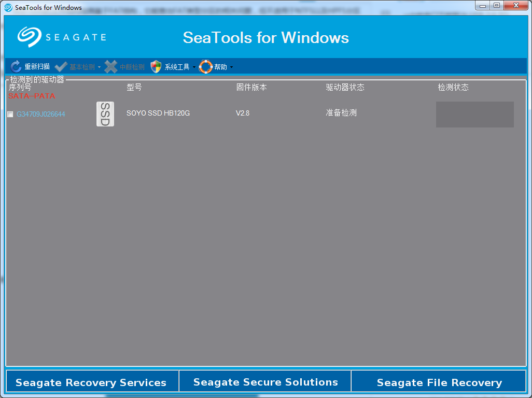Click the 中断检测 abort test icon
Screen dimensions: 532x398
click(x=111, y=66)
